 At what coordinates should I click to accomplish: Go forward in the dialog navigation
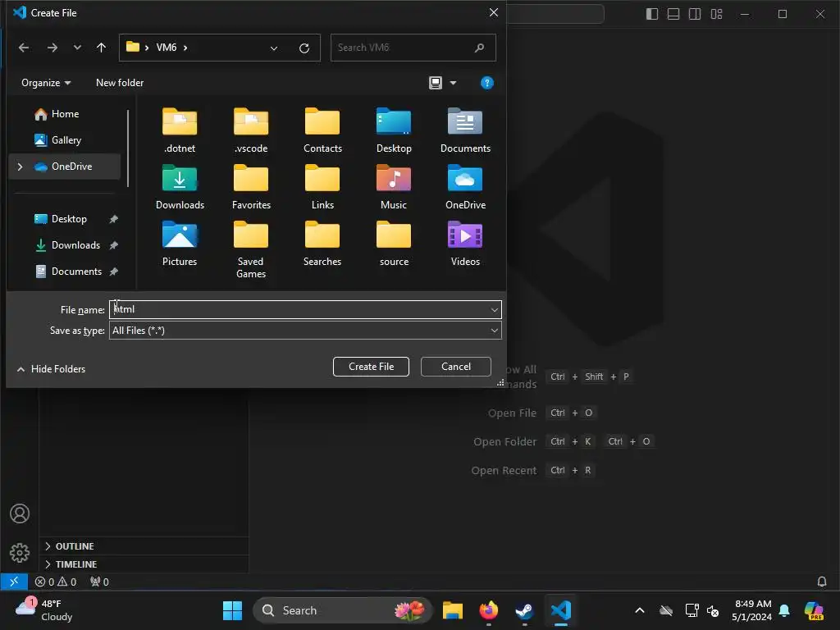coord(52,48)
